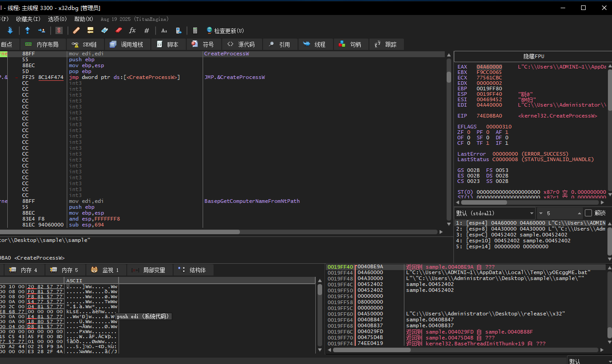Switch to the 内存 5 dump tab
Image resolution: width=612 pixels, height=364 pixels.
coord(65,270)
